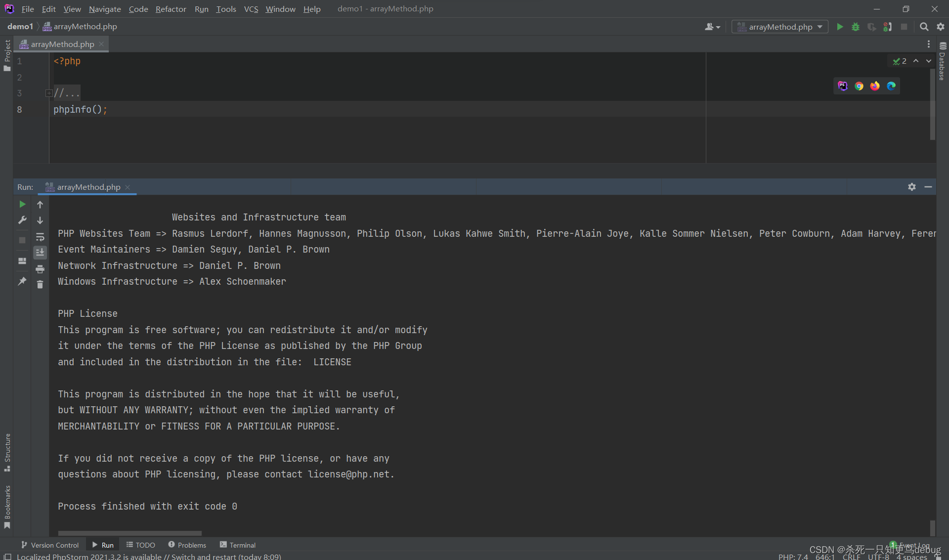The height and width of the screenshot is (560, 949).
Task: Click the Search Everywhere magnifier icon
Action: (924, 27)
